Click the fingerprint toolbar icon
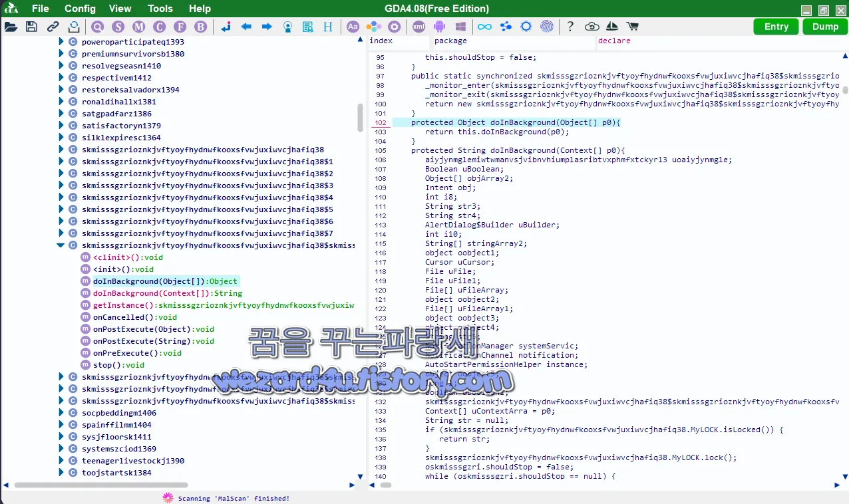Screen dimensions: 849x504 [547, 27]
